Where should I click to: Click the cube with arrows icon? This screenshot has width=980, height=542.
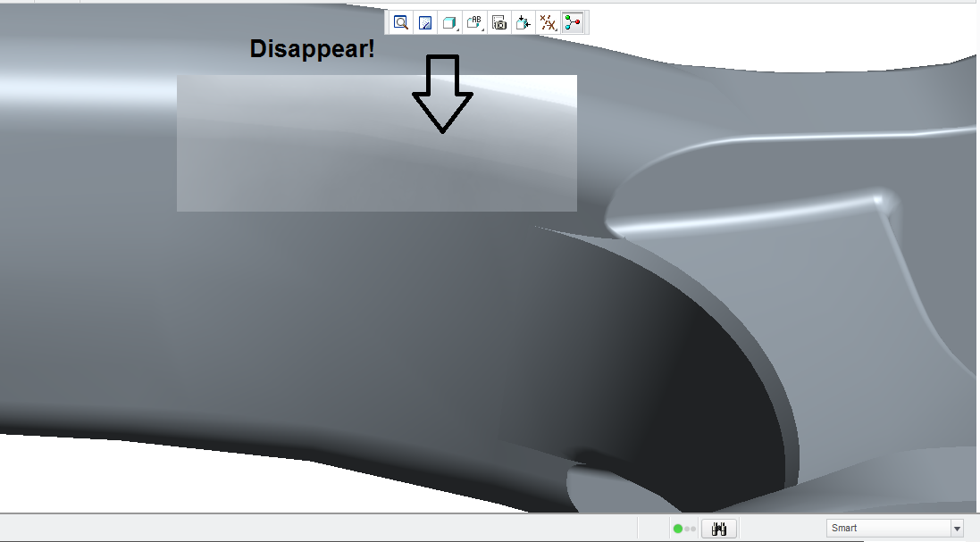click(524, 23)
